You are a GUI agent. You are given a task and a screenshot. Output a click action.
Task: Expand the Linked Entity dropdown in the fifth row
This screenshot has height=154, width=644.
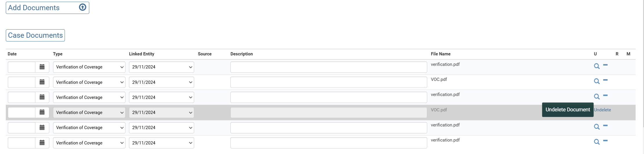tap(161, 128)
